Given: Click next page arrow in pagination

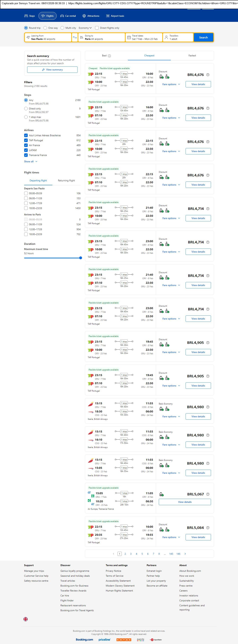Looking at the screenshot, I should [x=185, y=554].
